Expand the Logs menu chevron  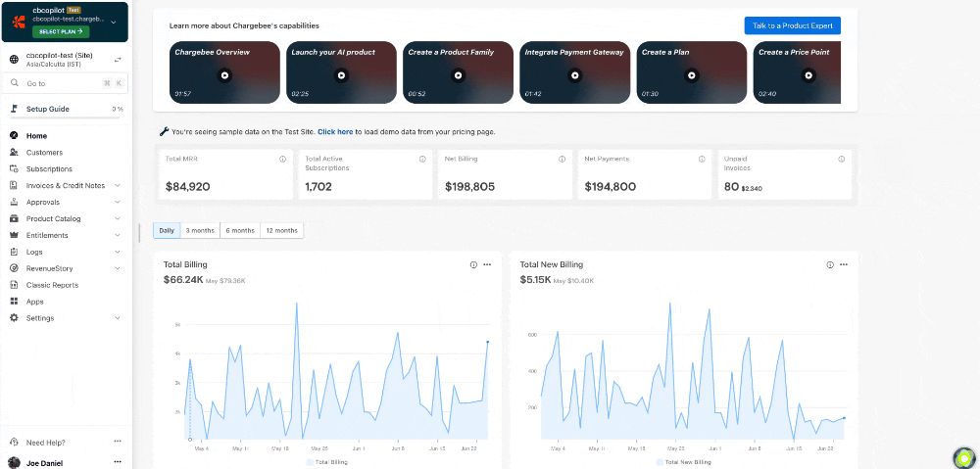pyautogui.click(x=118, y=252)
